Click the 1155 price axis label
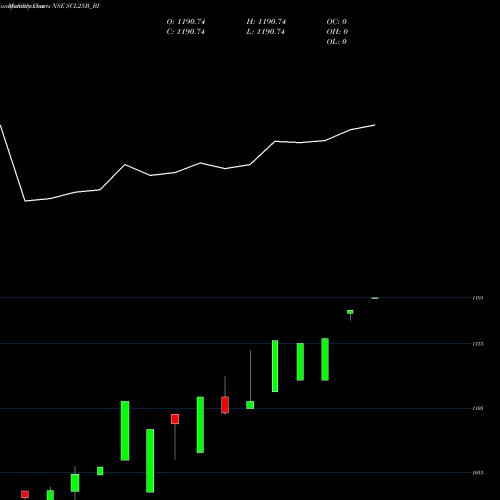The height and width of the screenshot is (500, 500). tap(478, 344)
